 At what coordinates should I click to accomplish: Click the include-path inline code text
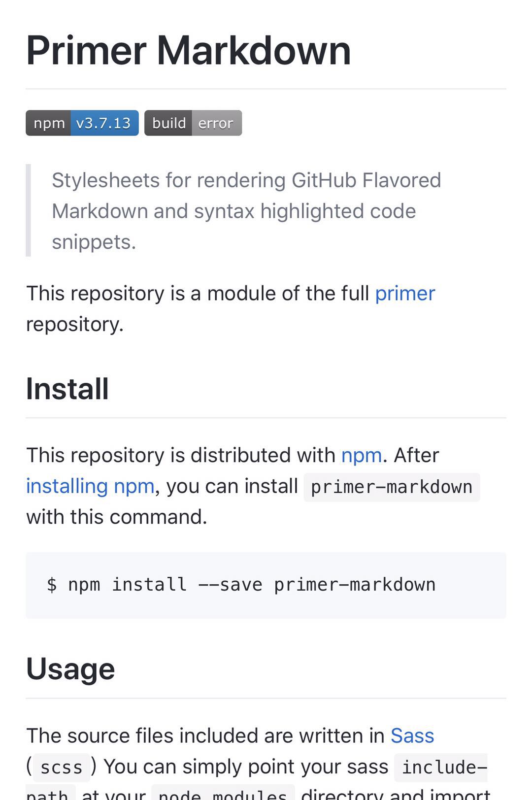click(x=440, y=767)
